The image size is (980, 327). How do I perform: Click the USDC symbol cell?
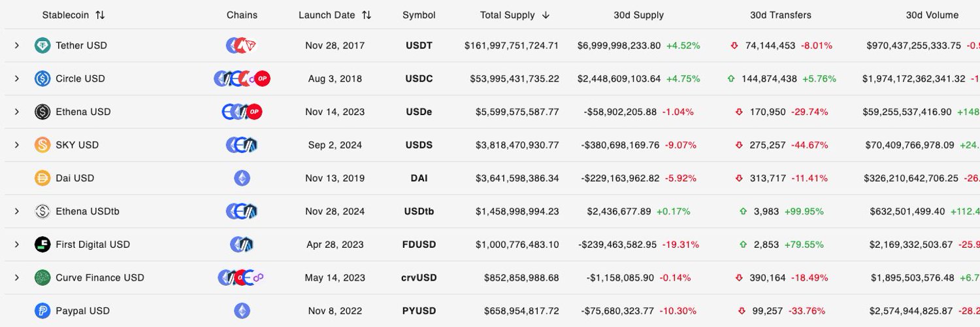tap(419, 78)
